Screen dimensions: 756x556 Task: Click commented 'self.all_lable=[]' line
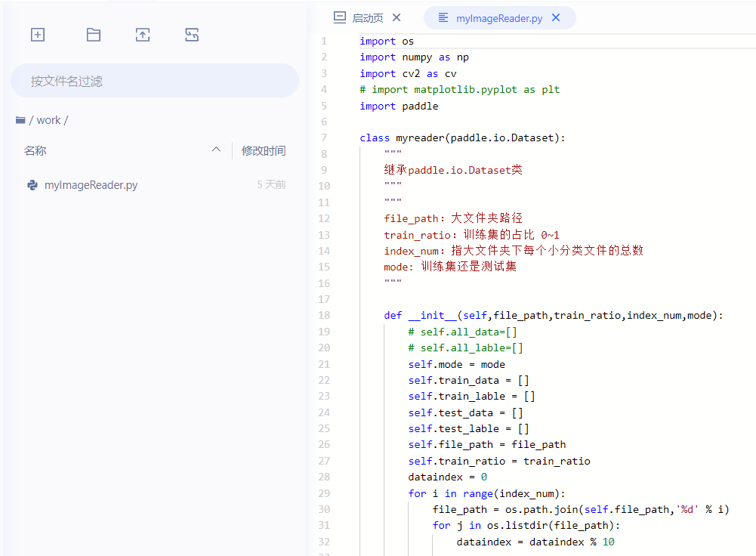point(465,347)
